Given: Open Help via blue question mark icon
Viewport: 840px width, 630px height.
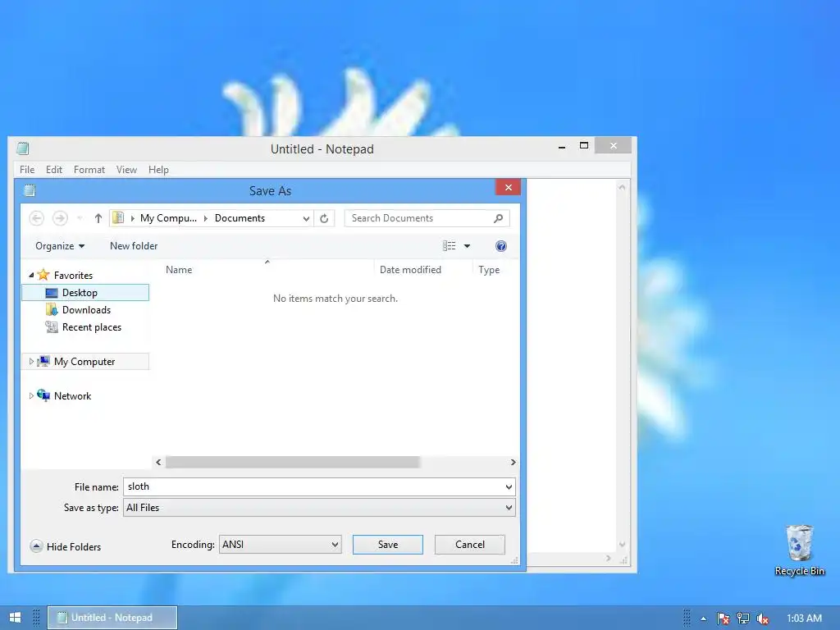Looking at the screenshot, I should tap(501, 246).
